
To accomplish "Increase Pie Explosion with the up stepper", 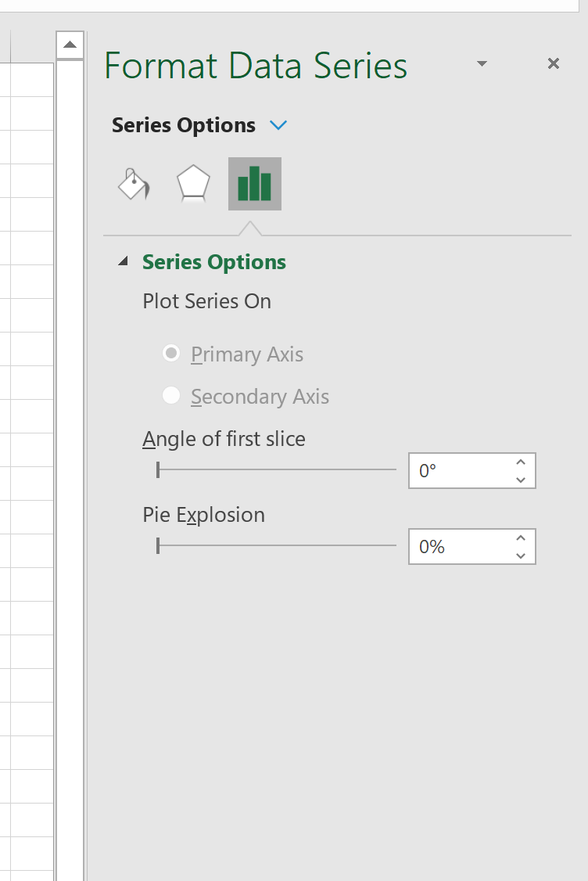I will (x=521, y=538).
